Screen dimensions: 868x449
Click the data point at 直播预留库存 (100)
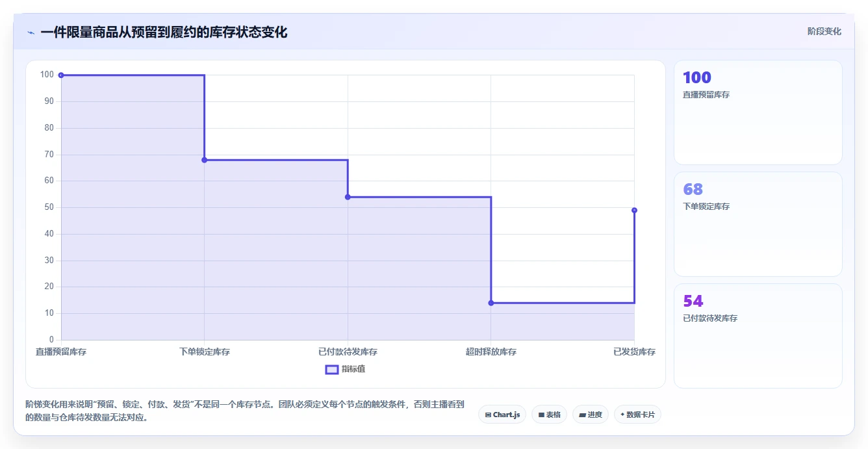click(61, 75)
